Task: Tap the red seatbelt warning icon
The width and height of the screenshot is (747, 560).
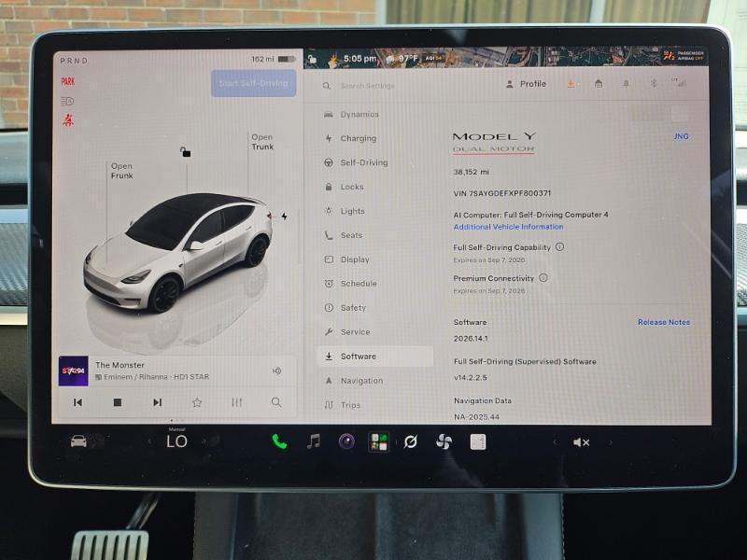Action: click(68, 120)
